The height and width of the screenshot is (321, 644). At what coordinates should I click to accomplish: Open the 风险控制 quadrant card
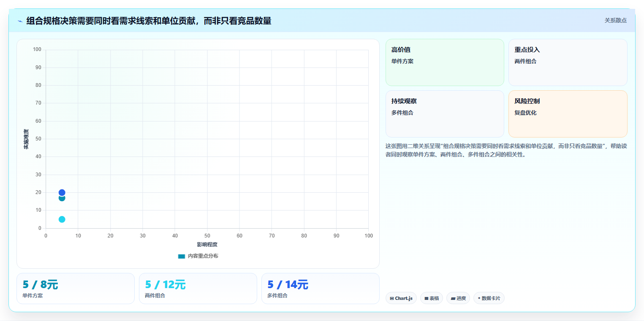point(568,114)
